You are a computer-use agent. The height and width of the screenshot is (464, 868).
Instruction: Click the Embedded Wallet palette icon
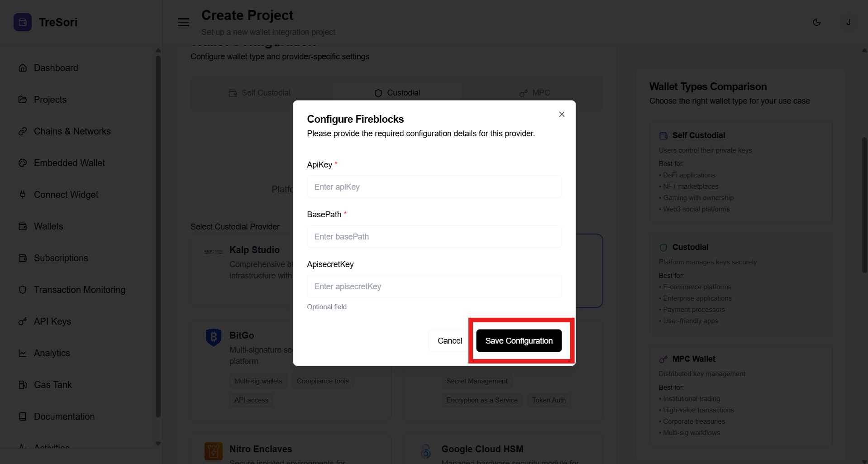pos(23,163)
